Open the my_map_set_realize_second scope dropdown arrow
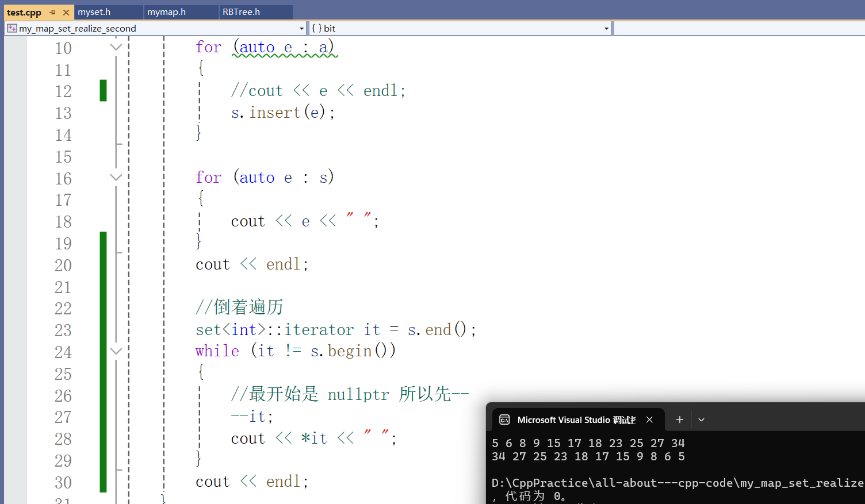 click(x=301, y=28)
